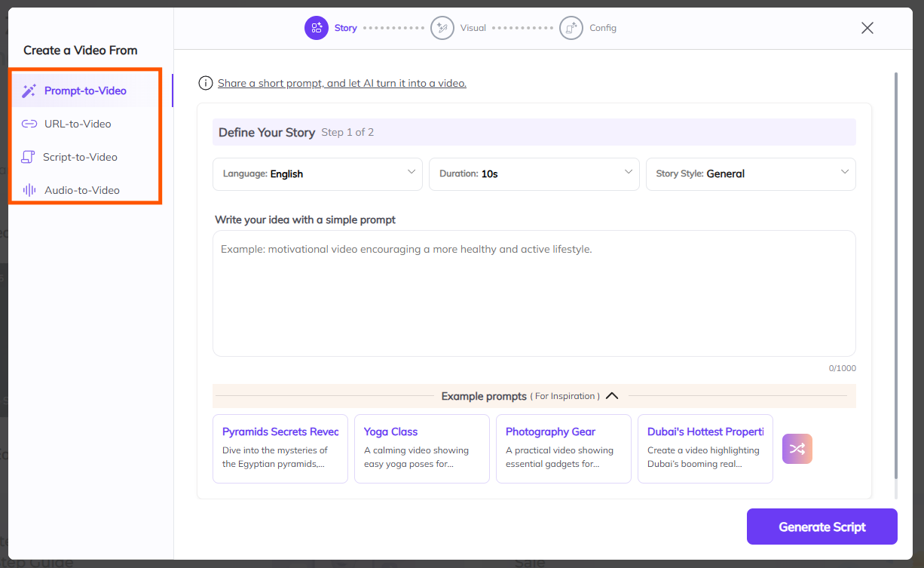This screenshot has height=568, width=924.
Task: Click the Story step circle icon
Action: (317, 28)
